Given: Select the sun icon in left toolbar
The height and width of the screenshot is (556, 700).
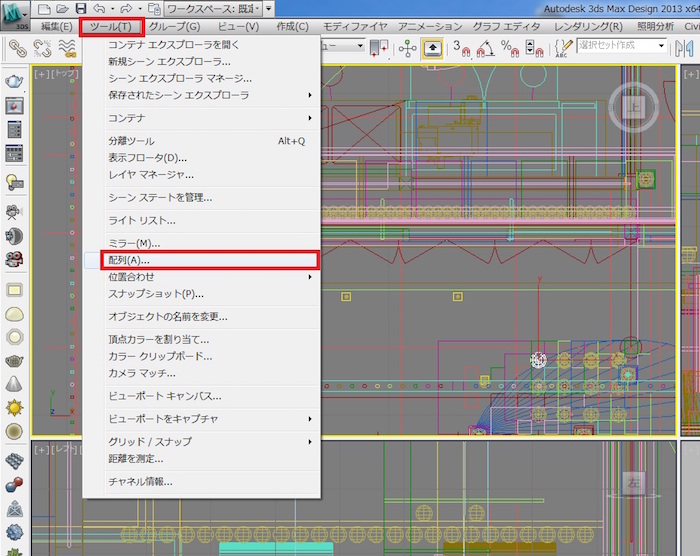Looking at the screenshot, I should click(x=15, y=407).
